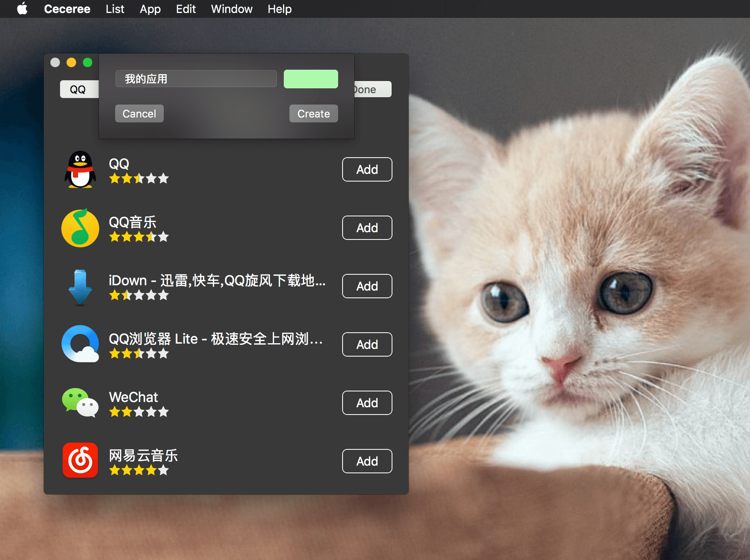This screenshot has width=750, height=560.
Task: Add QQ to the list
Action: pyautogui.click(x=367, y=169)
